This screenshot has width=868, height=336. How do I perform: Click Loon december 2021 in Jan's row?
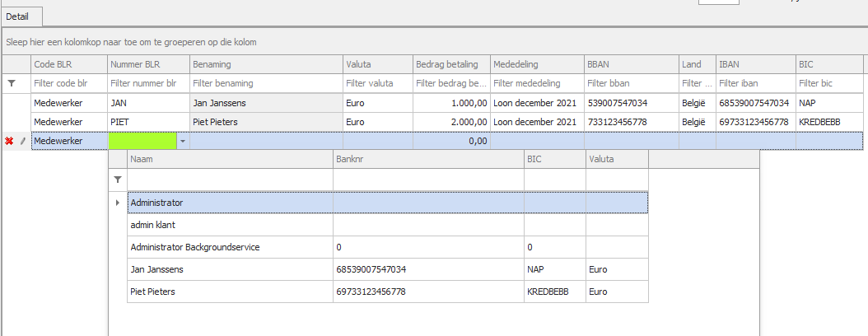coord(537,103)
